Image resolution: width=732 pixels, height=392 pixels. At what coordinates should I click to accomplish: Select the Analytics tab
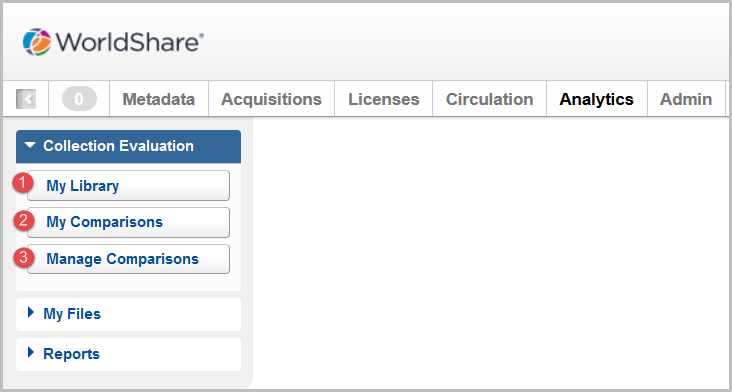coord(597,99)
